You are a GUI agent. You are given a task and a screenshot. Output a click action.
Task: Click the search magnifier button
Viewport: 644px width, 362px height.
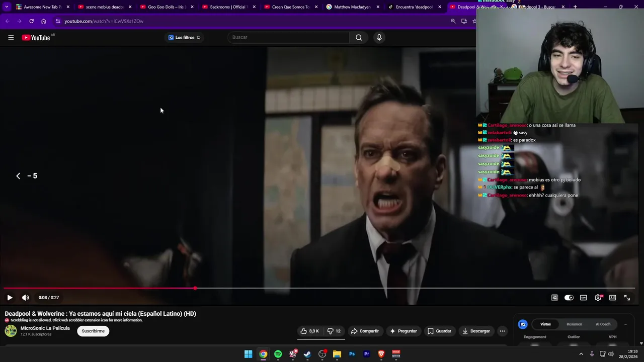click(359, 37)
